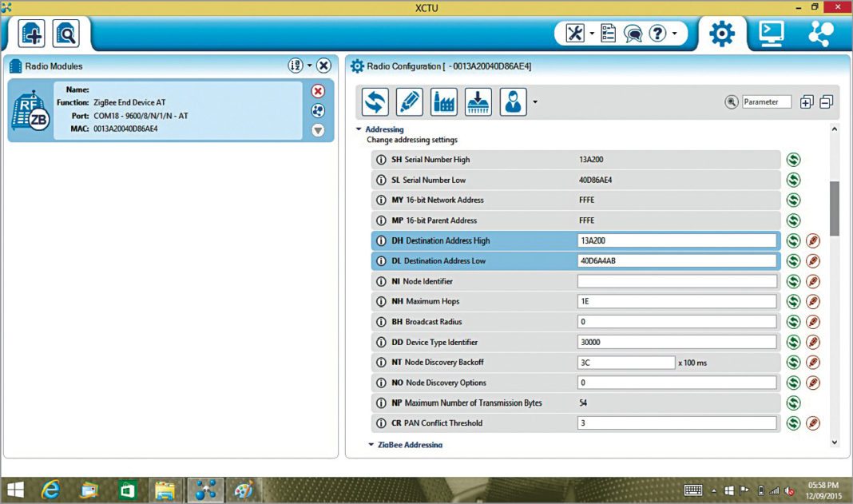Switch to Network working mode tab
The image size is (853, 504).
(x=820, y=34)
